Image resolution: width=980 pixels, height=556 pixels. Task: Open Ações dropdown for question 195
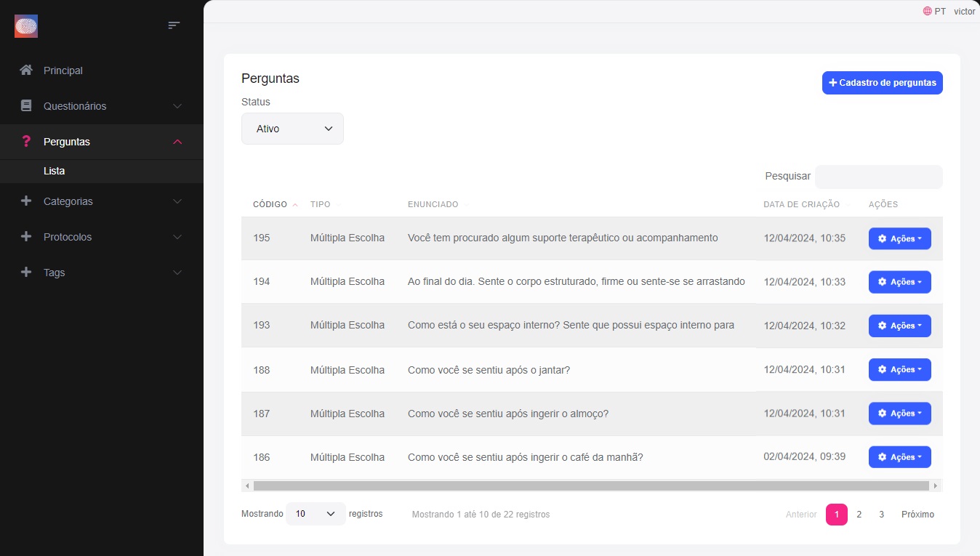(x=899, y=238)
